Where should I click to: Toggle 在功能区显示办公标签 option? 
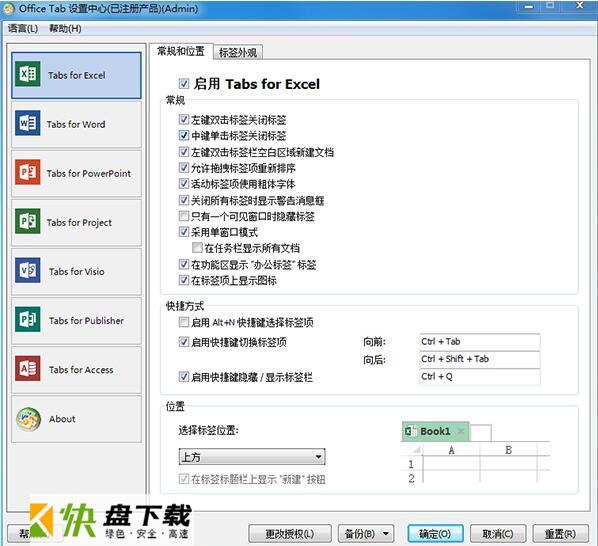[x=183, y=264]
